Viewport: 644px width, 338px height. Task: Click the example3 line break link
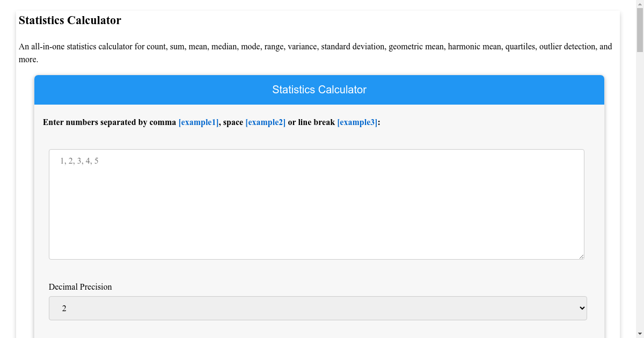click(356, 122)
